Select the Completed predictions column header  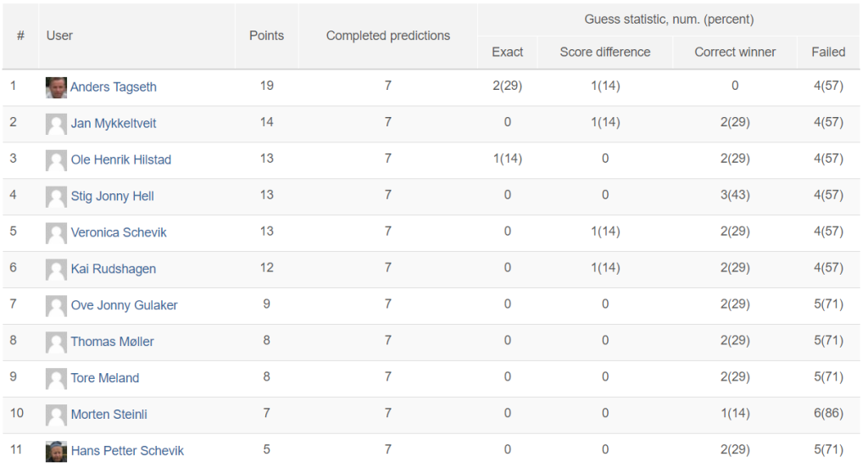[x=388, y=36]
